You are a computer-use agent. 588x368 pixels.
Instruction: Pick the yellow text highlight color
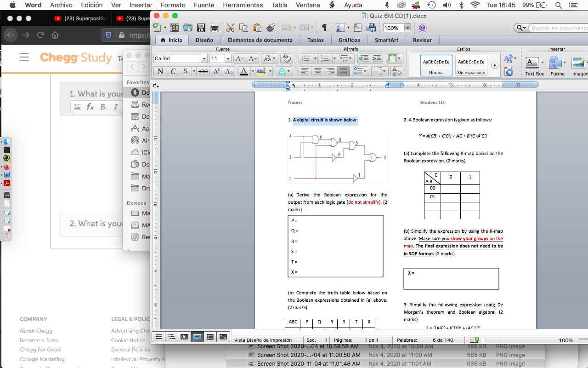pos(261,71)
